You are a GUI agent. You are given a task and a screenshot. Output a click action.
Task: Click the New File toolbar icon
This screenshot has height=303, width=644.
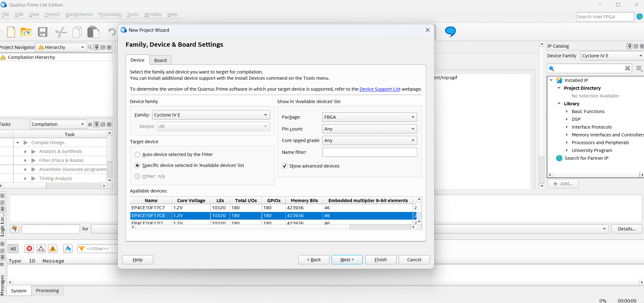(11, 32)
